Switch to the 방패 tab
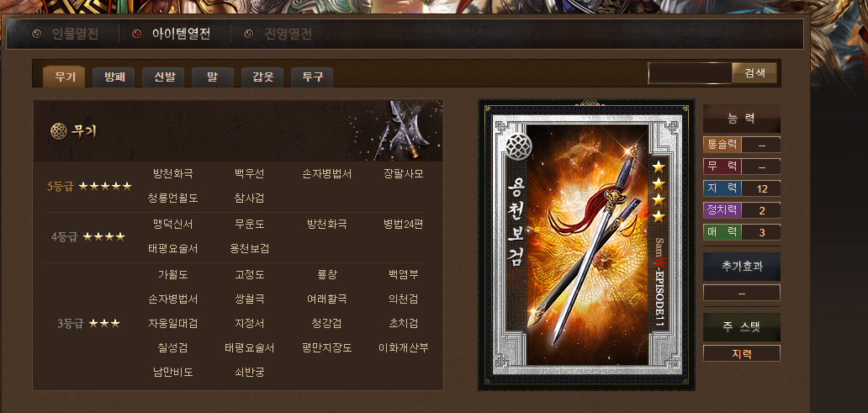868x413 pixels. point(114,77)
